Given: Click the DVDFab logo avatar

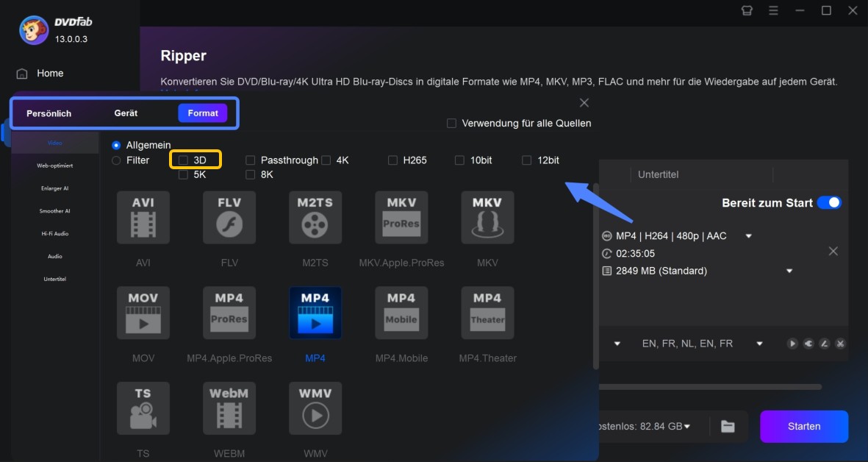Looking at the screenshot, I should 34,30.
